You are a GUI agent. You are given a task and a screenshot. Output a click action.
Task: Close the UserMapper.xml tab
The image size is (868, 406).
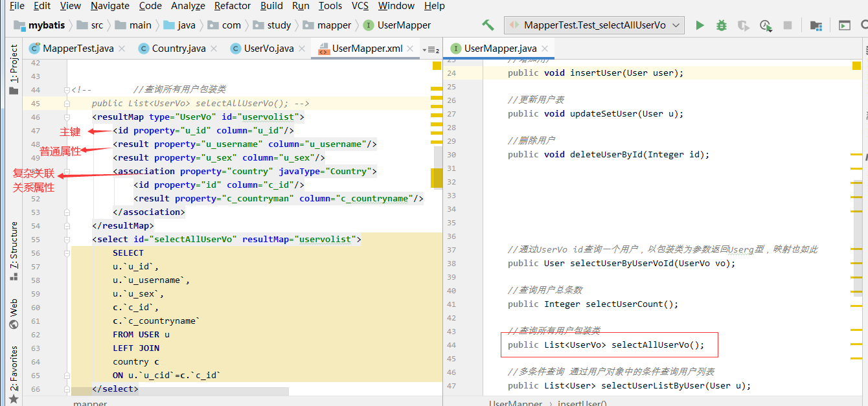(x=410, y=49)
